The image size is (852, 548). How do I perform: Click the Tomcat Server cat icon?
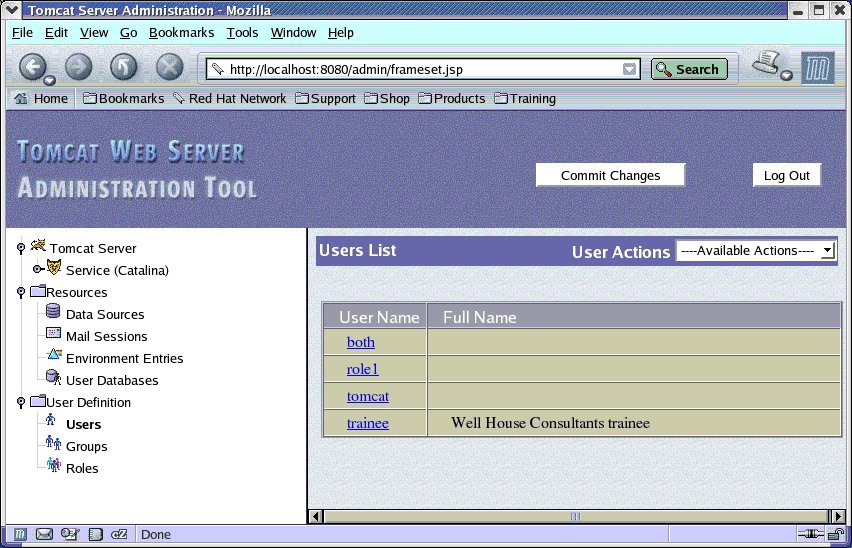pyautogui.click(x=38, y=246)
